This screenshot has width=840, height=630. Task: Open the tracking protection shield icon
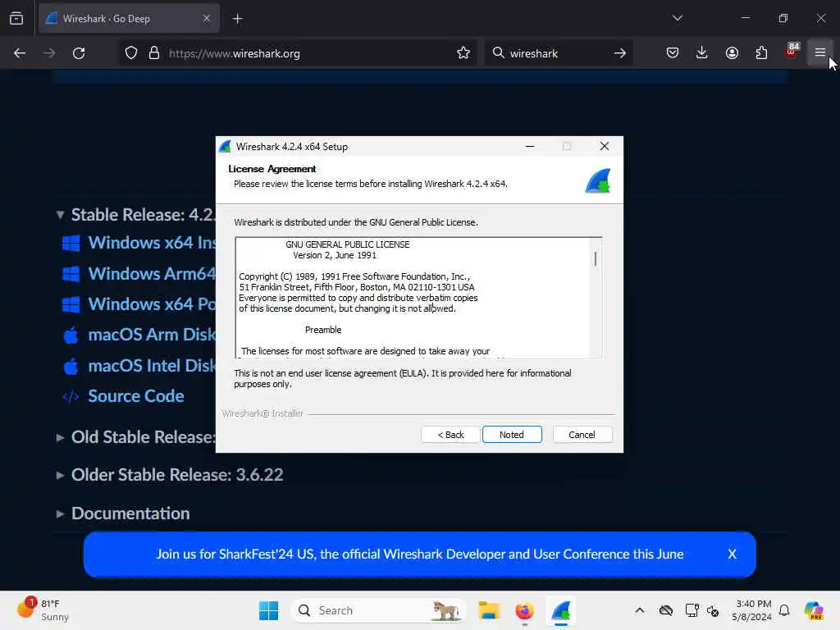(131, 52)
